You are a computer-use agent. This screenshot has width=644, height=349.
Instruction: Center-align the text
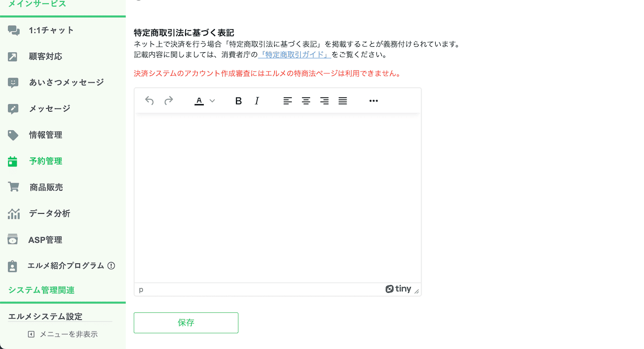(x=306, y=101)
